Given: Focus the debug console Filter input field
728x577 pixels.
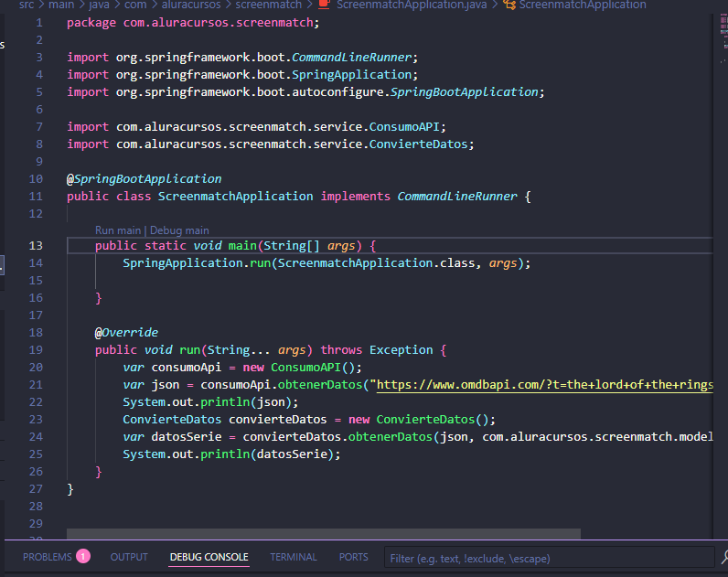Looking at the screenshot, I should 549,558.
